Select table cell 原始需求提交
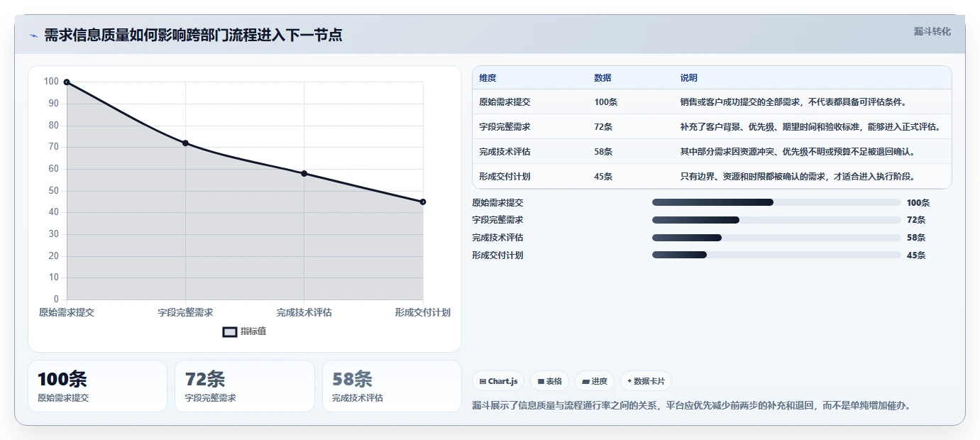This screenshot has width=980, height=440. [505, 102]
